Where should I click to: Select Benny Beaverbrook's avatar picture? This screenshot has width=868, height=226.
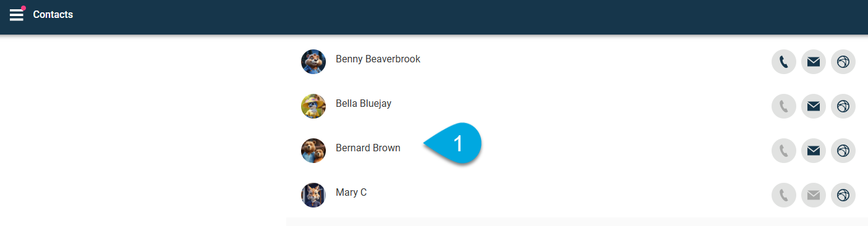pos(313,62)
